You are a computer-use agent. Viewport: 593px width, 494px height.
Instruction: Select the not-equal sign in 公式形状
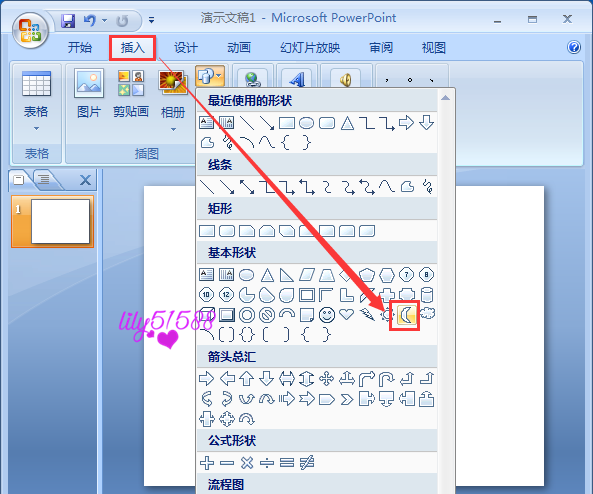point(307,463)
